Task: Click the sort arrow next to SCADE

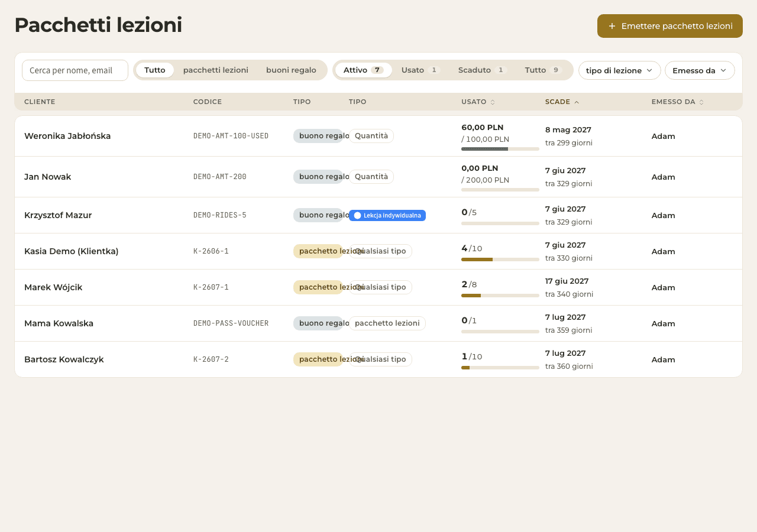Action: [577, 102]
